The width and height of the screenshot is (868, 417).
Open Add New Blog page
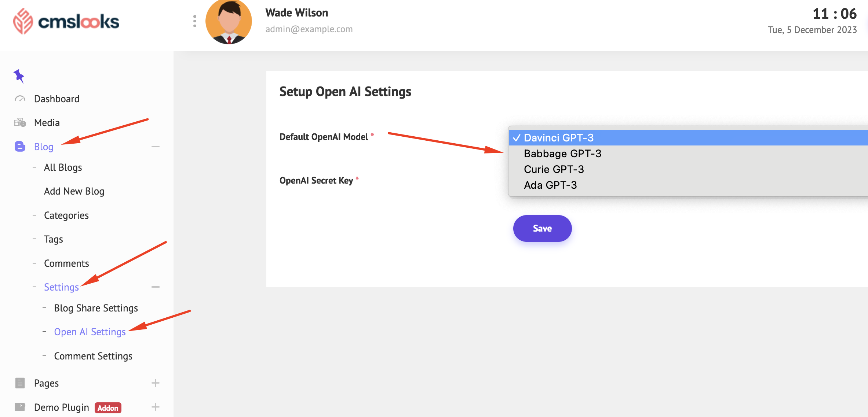coord(74,191)
